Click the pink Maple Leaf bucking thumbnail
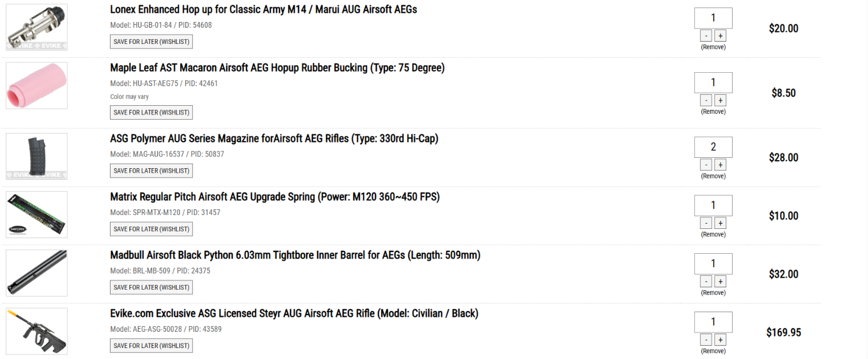Image resolution: width=868 pixels, height=359 pixels. 36,86
